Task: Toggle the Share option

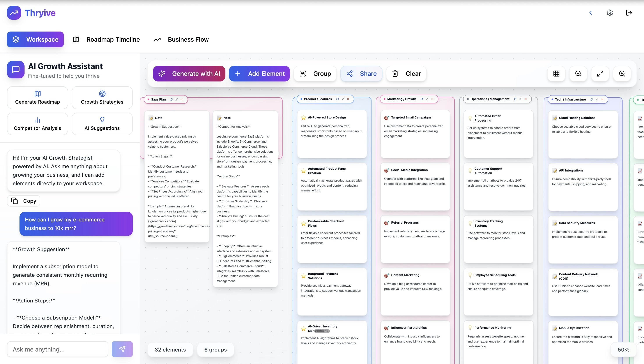Action: point(361,74)
